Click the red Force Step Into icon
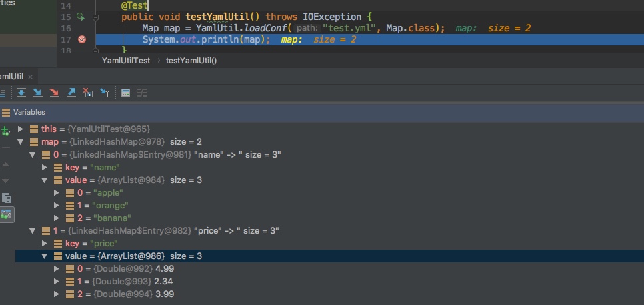The height and width of the screenshot is (305, 644). 54,93
